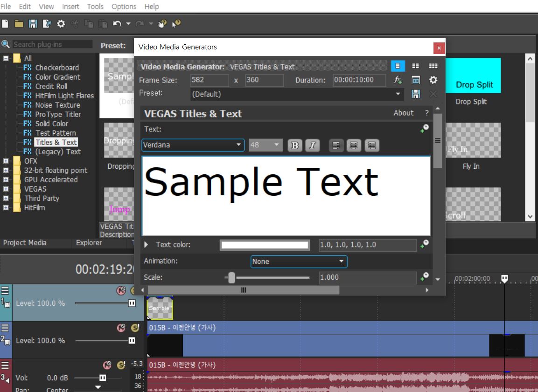Switch to Explorer tab
The height and width of the screenshot is (392, 538).
[x=89, y=242]
